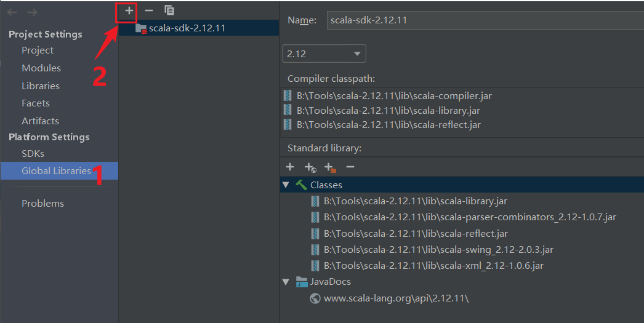The height and width of the screenshot is (323, 644).
Task: Select Global Libraries in sidebar
Action: click(59, 171)
